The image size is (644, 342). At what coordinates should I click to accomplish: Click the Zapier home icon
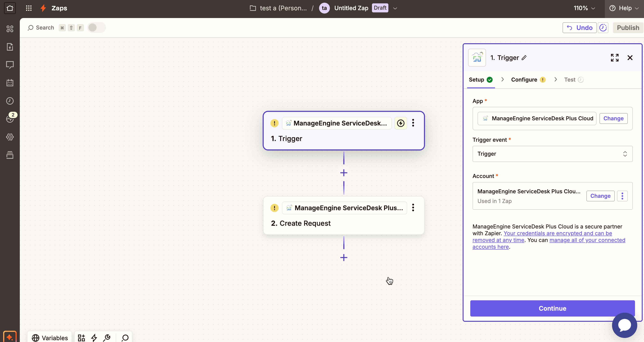click(10, 8)
